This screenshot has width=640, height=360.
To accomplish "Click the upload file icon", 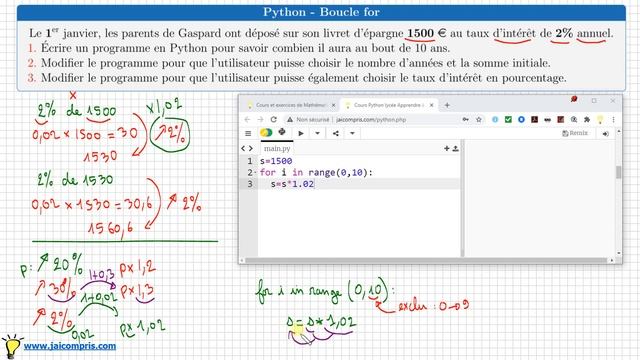I will tap(456, 149).
